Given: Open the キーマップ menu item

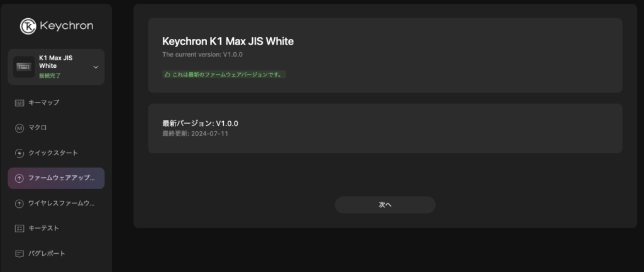Looking at the screenshot, I should tap(44, 102).
